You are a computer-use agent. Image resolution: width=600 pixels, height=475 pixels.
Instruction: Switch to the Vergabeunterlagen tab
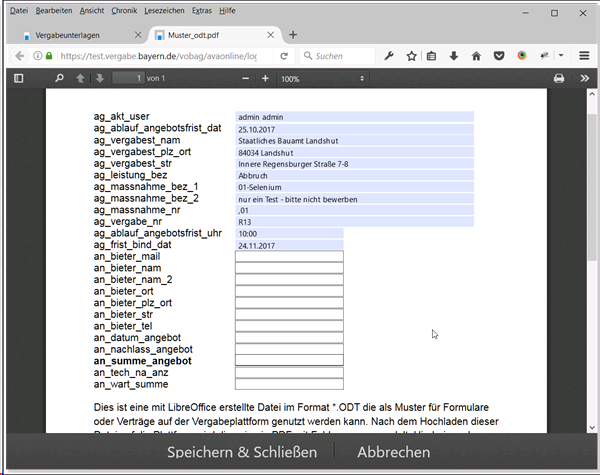tap(70, 34)
